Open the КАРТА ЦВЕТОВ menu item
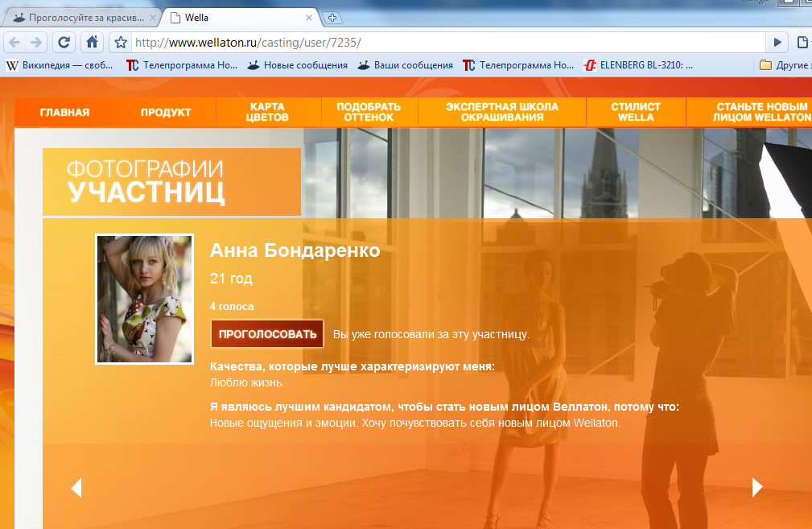 267,113
